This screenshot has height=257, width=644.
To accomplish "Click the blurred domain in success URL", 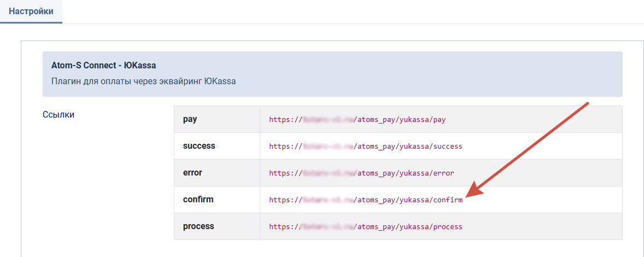I will click(329, 146).
